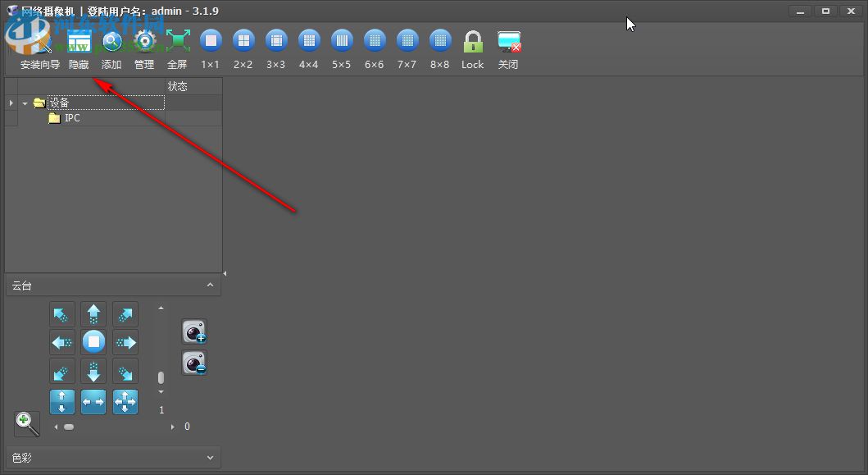The width and height of the screenshot is (868, 475).
Task: Click the horizontal slider left arrow
Action: tap(56, 427)
